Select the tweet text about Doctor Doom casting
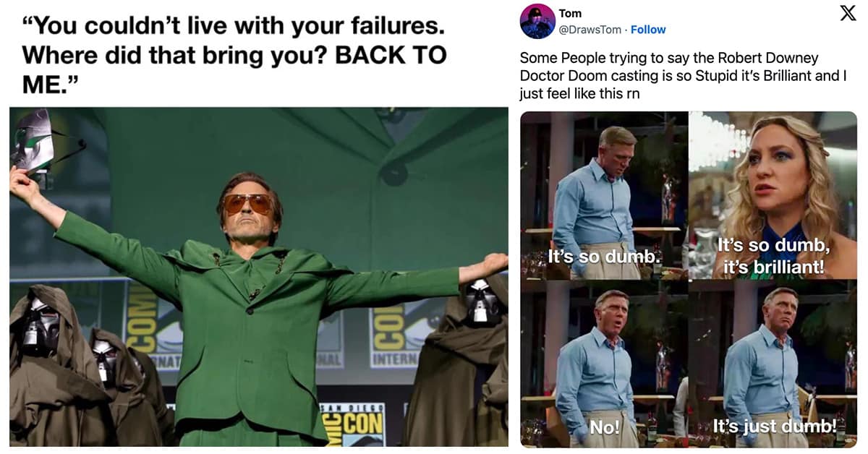Viewport: 868px width, 454px height. coord(683,75)
